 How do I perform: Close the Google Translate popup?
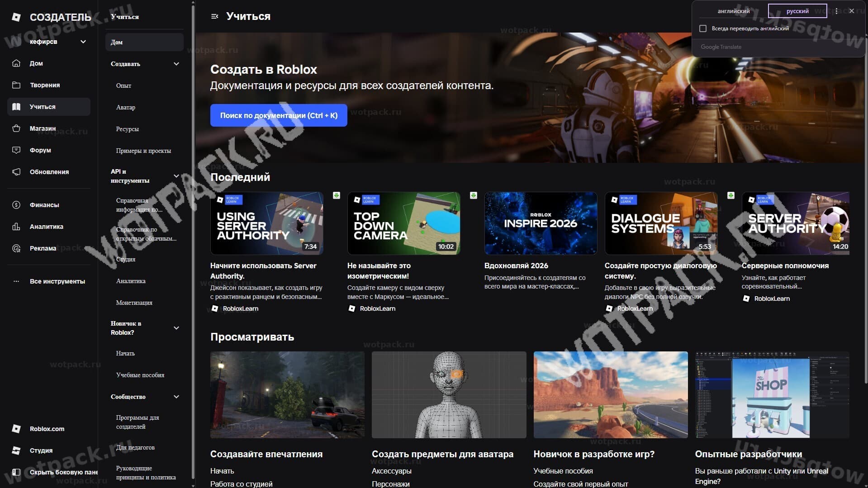click(852, 11)
